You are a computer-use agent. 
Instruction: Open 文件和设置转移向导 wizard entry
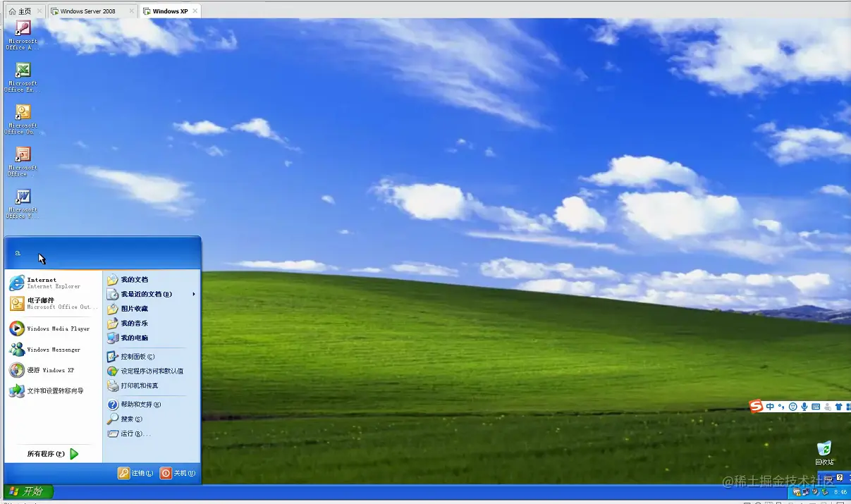(53, 391)
